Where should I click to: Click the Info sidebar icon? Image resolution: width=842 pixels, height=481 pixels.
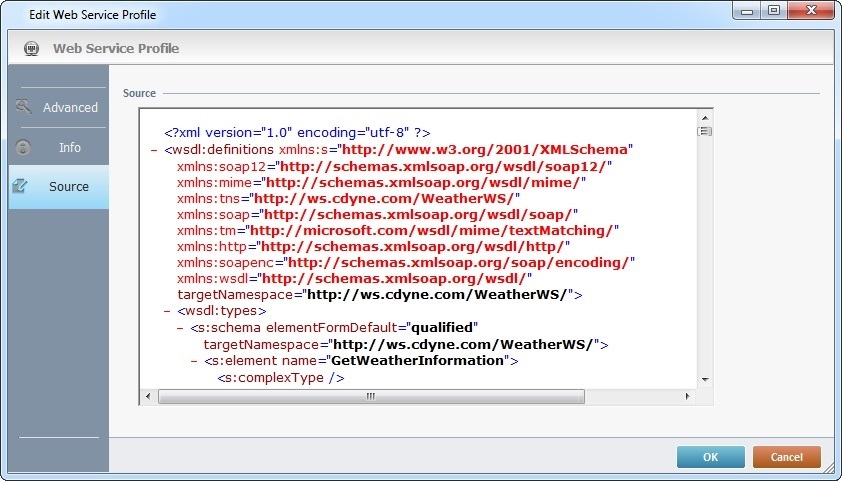coord(24,147)
